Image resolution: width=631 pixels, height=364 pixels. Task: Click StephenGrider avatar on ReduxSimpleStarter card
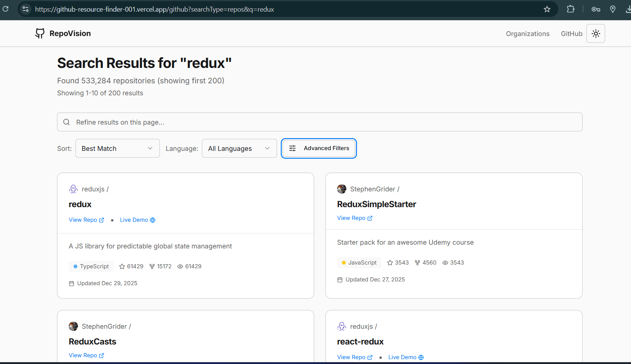coord(342,189)
